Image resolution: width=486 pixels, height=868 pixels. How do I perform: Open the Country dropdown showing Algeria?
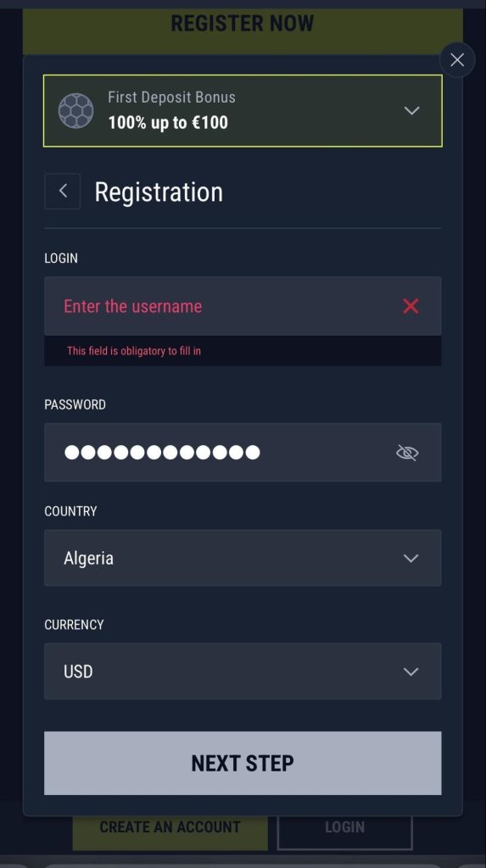coord(243,558)
